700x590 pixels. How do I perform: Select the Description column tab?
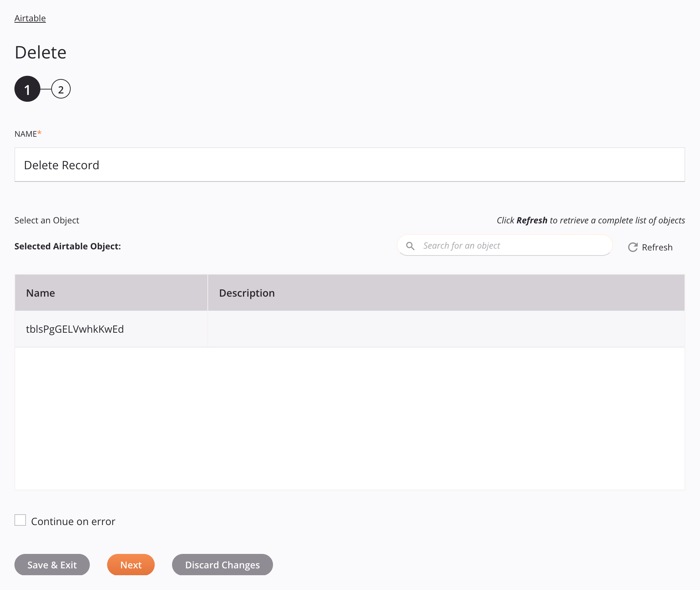tap(446, 293)
